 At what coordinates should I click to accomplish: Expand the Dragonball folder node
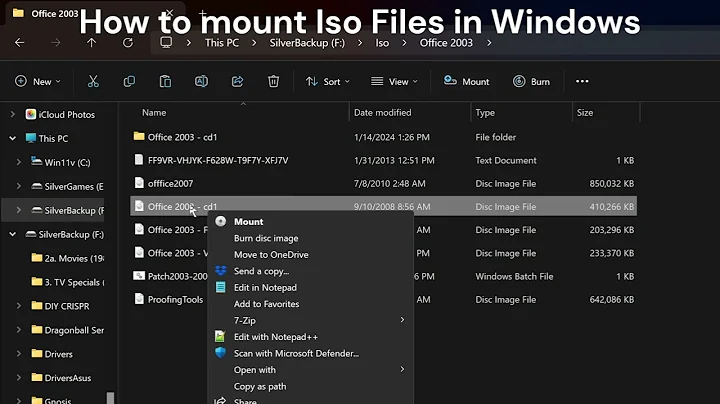[18, 330]
